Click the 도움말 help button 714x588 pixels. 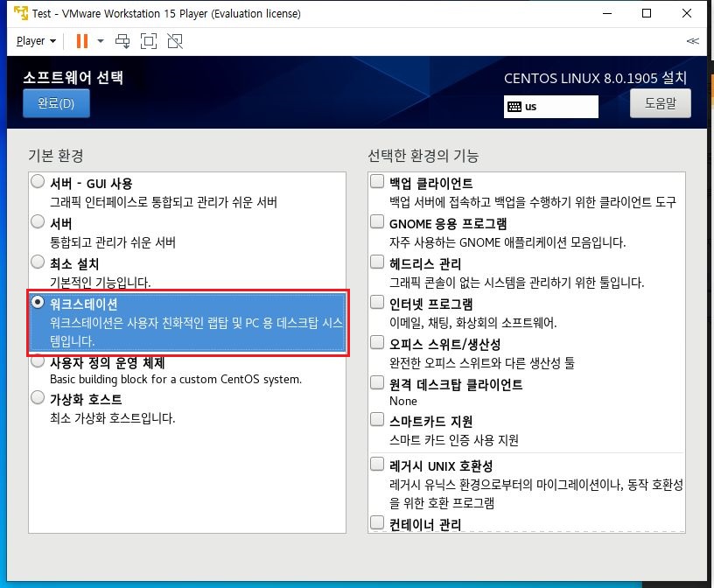pyautogui.click(x=661, y=103)
